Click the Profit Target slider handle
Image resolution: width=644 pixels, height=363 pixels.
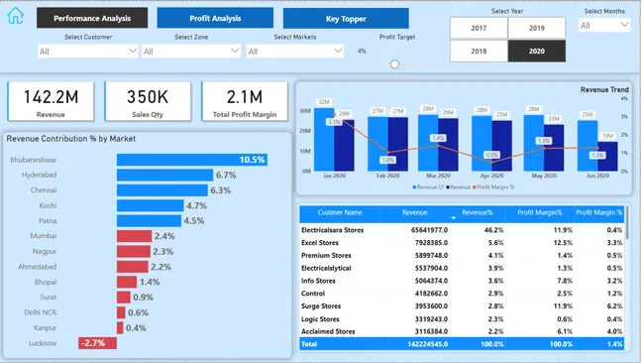[x=394, y=64]
